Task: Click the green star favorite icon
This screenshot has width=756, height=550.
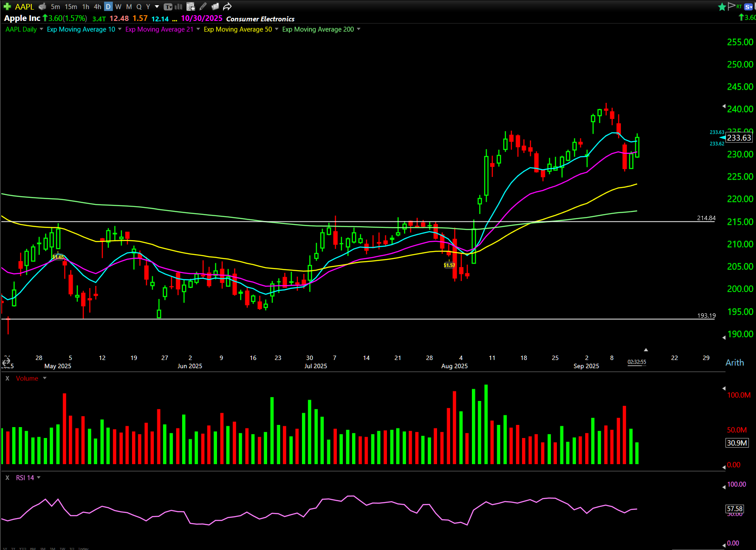Action: click(722, 7)
